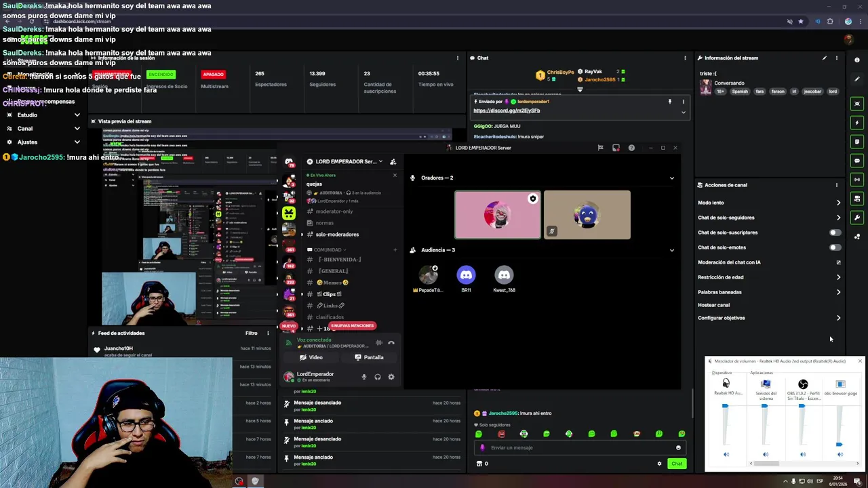The height and width of the screenshot is (488, 868).
Task: Open emoji picker in message box
Action: tap(678, 447)
